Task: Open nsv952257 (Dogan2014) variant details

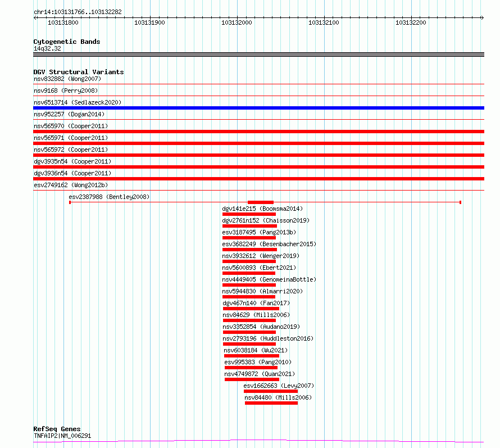Action: 69,114
